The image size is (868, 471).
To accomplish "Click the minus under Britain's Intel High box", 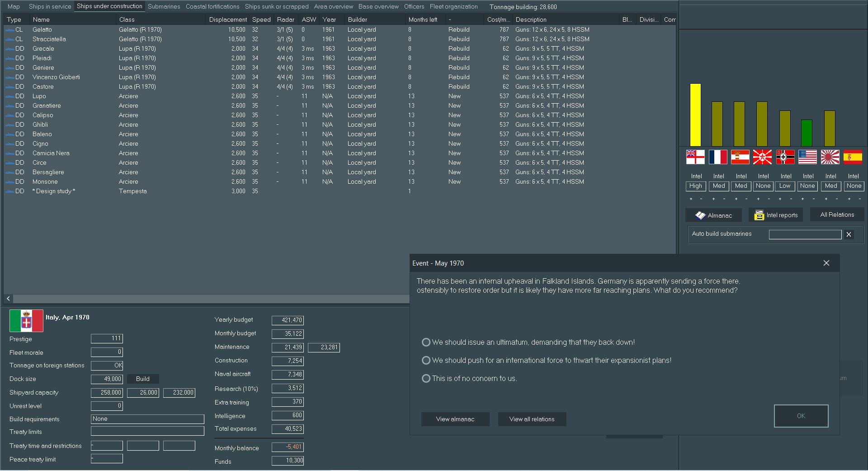I will [701, 199].
